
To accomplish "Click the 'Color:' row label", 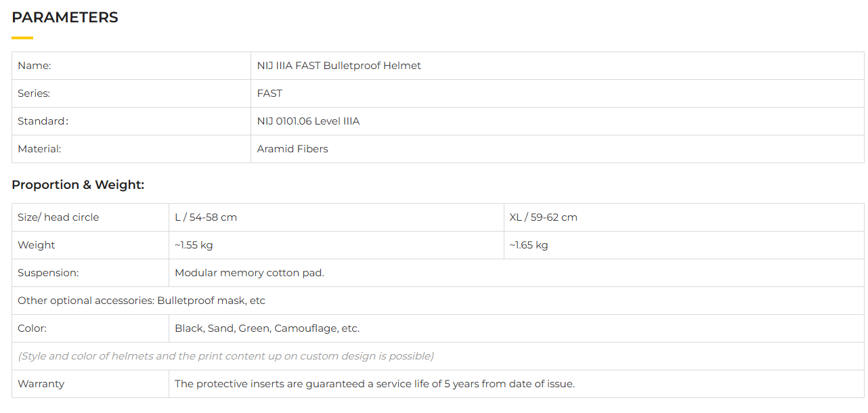I will click(32, 328).
